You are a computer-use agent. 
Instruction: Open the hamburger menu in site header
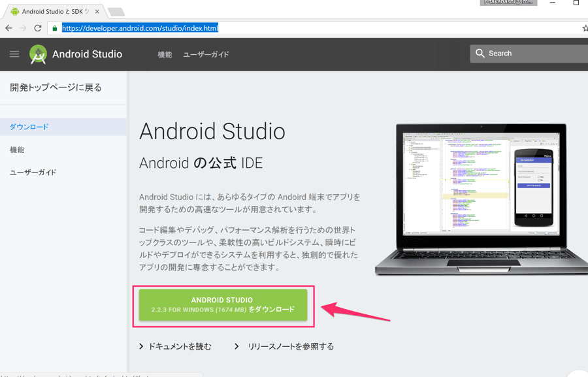click(14, 54)
